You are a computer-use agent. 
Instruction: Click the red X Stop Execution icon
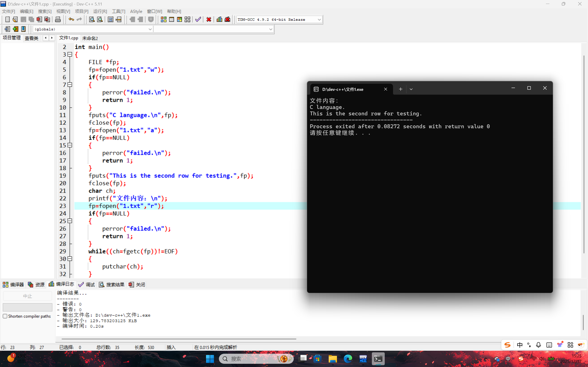click(x=209, y=19)
